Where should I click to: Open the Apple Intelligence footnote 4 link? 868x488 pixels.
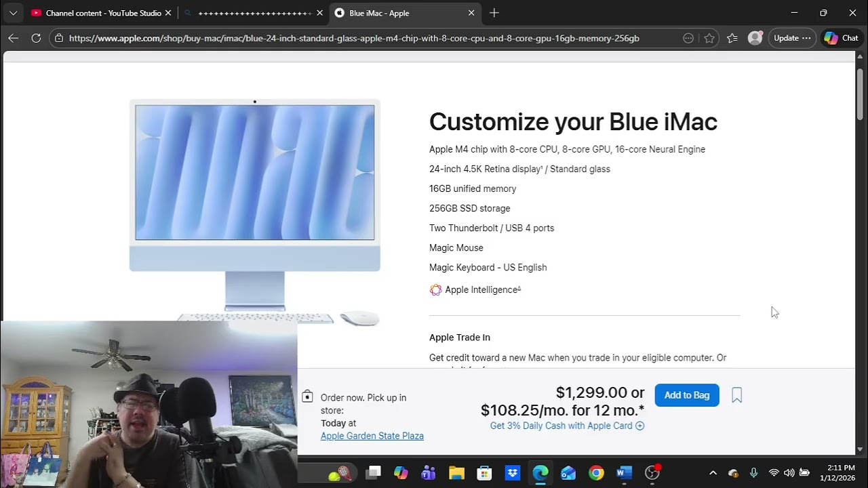pos(519,288)
